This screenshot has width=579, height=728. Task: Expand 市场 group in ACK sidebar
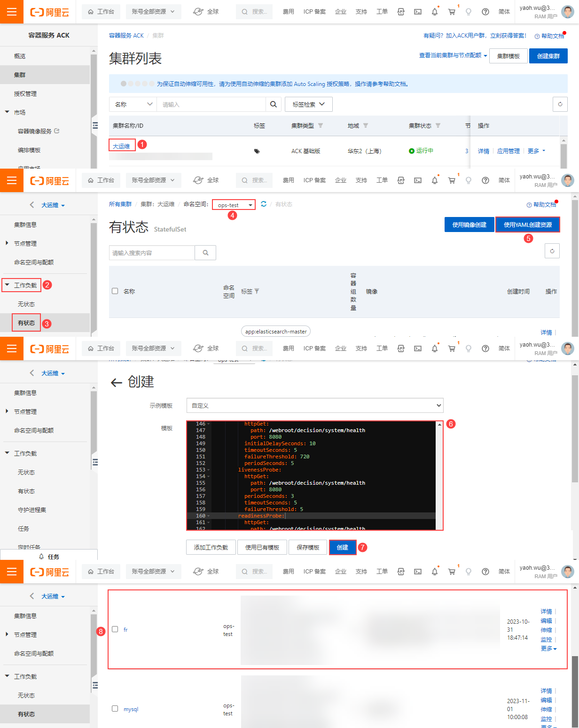7,112
